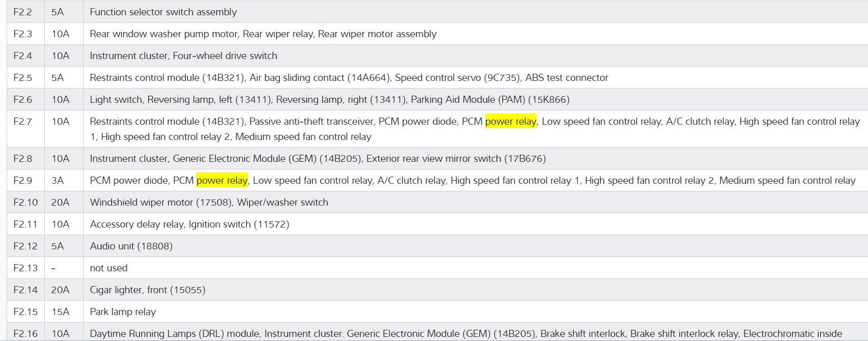Click the highlighted "power relay" in row F2.7
868x341 pixels.
click(510, 122)
